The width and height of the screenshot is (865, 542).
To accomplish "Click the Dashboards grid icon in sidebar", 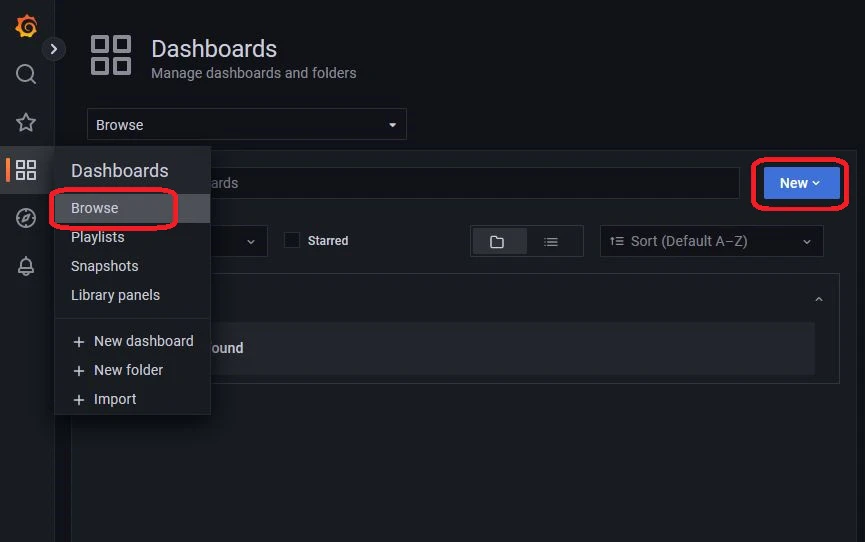I will (x=26, y=170).
